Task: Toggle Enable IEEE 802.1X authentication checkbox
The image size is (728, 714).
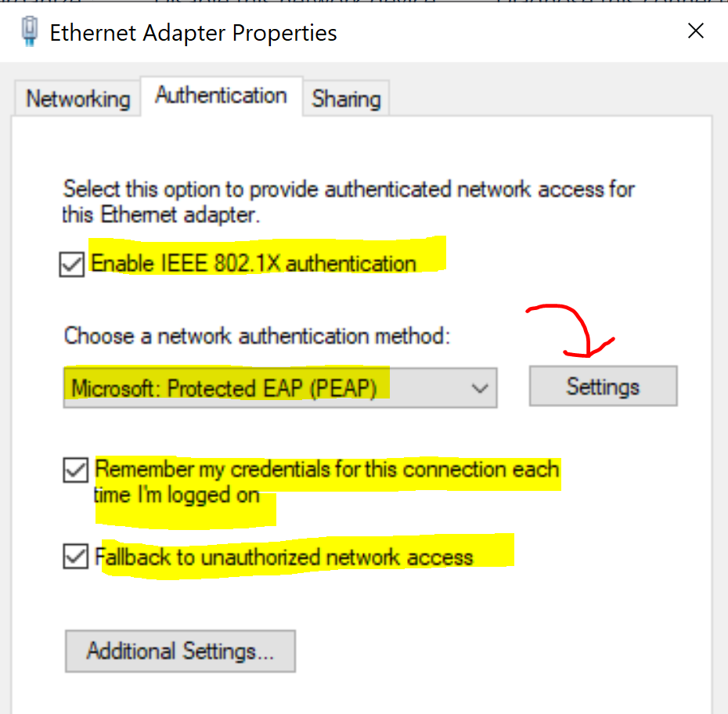Action: [72, 264]
